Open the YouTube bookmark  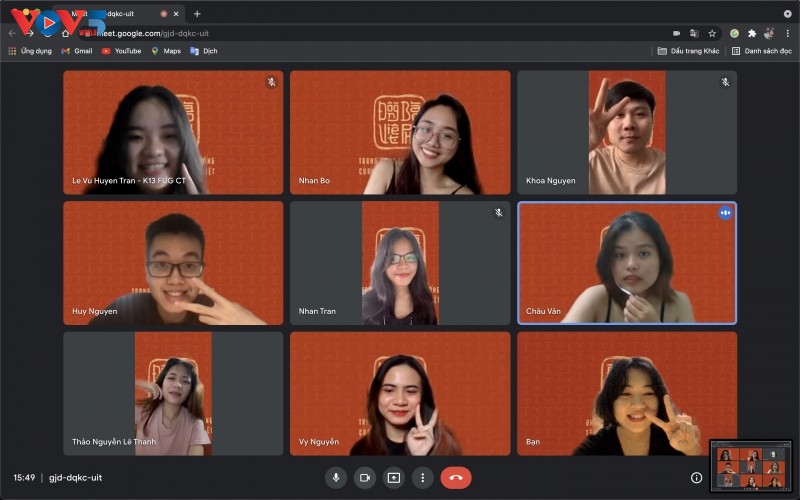(x=121, y=51)
